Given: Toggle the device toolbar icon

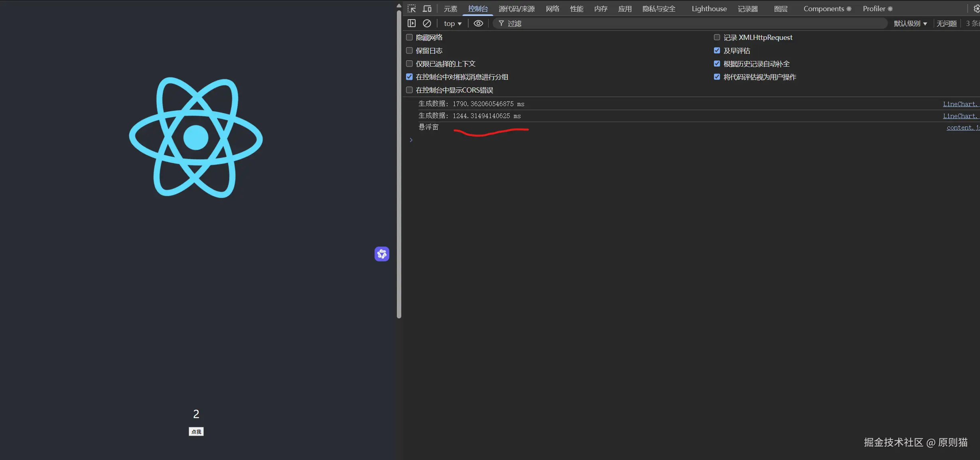Looking at the screenshot, I should pos(427,9).
